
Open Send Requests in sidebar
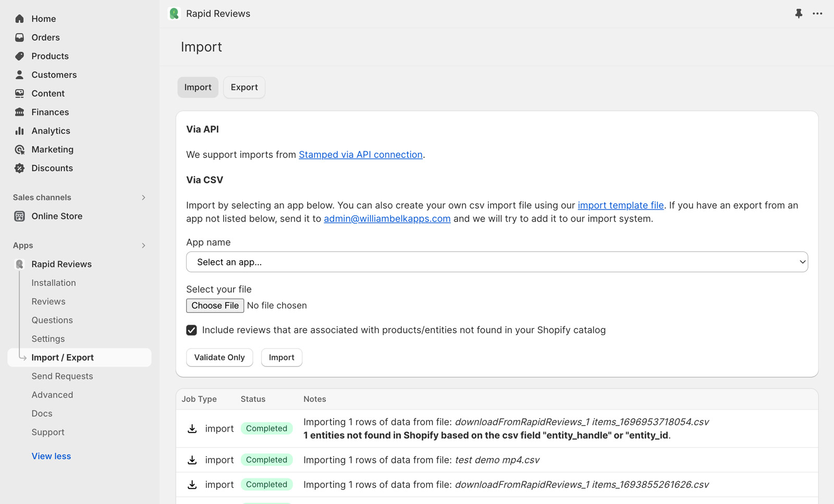click(x=62, y=376)
